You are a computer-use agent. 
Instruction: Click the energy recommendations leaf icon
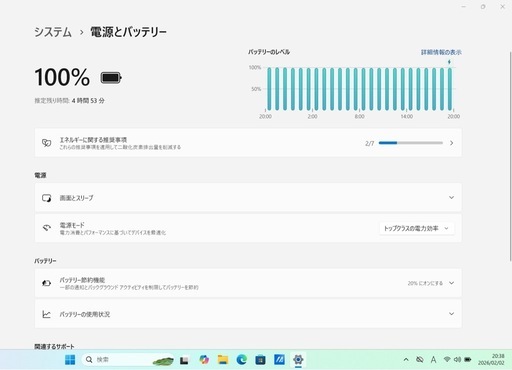click(x=46, y=143)
